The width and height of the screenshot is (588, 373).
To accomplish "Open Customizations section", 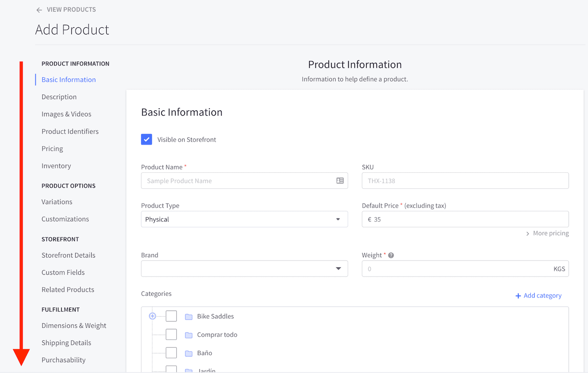I will tap(65, 219).
